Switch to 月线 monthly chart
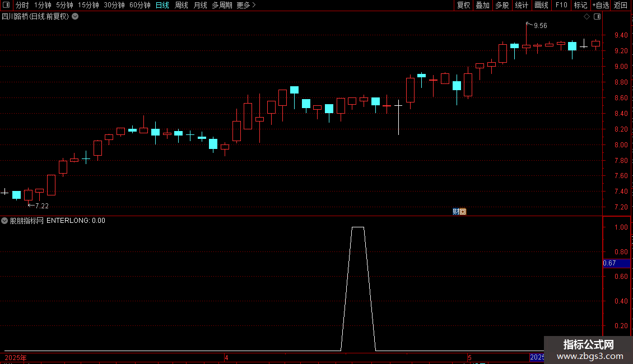The height and width of the screenshot is (364, 633). coord(200,5)
